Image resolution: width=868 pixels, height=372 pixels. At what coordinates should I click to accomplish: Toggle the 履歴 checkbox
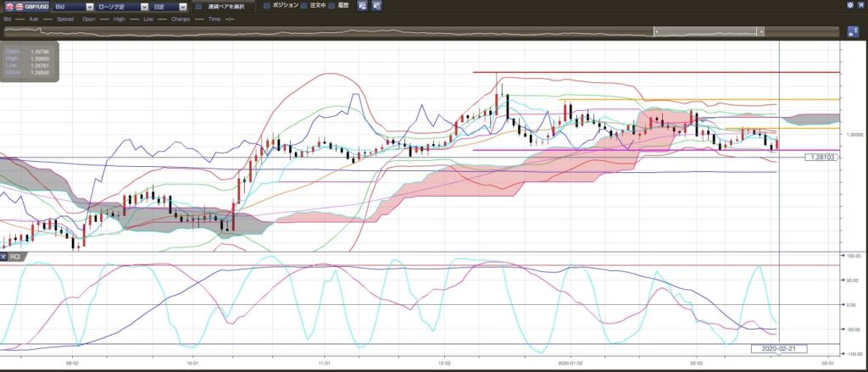click(x=331, y=6)
